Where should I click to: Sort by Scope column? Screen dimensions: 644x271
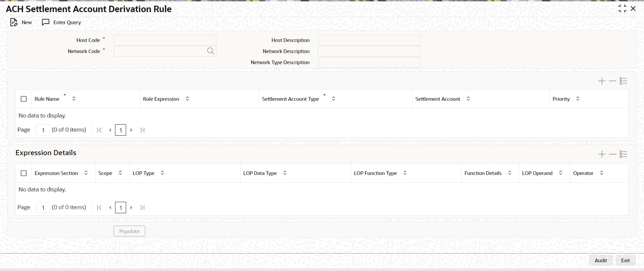(120, 173)
